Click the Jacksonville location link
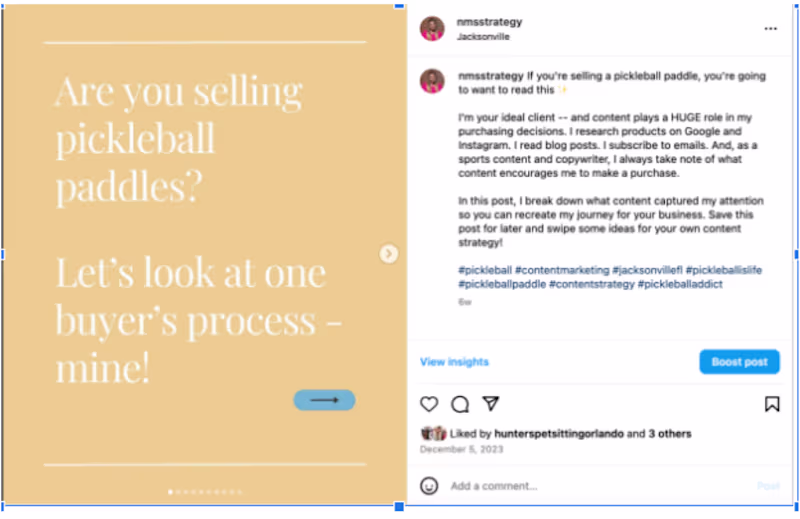This screenshot has height=519, width=800. tap(483, 37)
